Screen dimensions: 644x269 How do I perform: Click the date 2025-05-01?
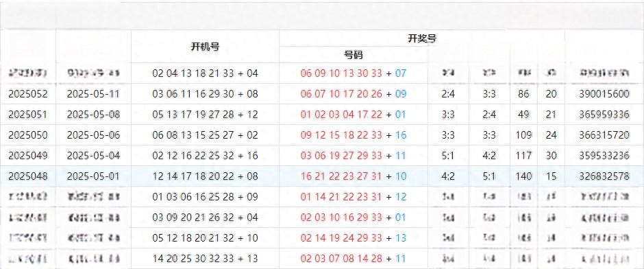pyautogui.click(x=93, y=176)
